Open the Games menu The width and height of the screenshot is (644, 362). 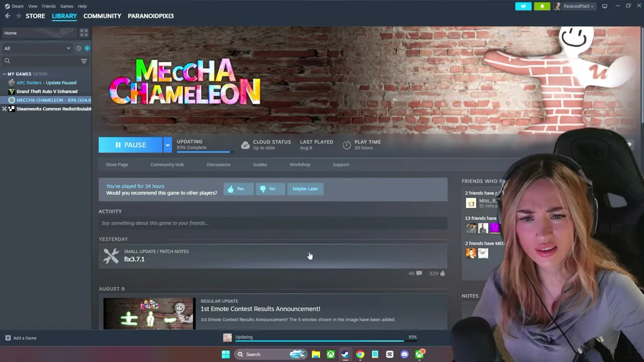[67, 6]
